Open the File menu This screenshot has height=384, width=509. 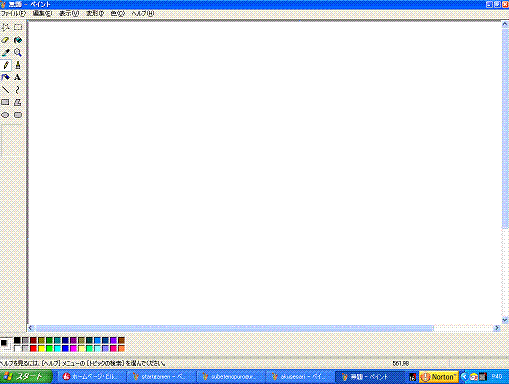(x=13, y=13)
